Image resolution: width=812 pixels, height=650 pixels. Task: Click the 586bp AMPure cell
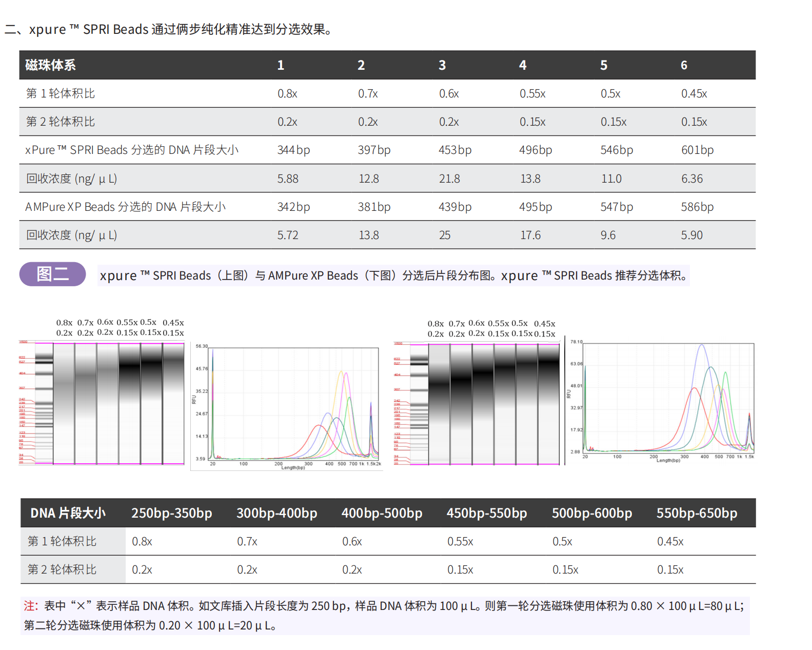(x=697, y=207)
